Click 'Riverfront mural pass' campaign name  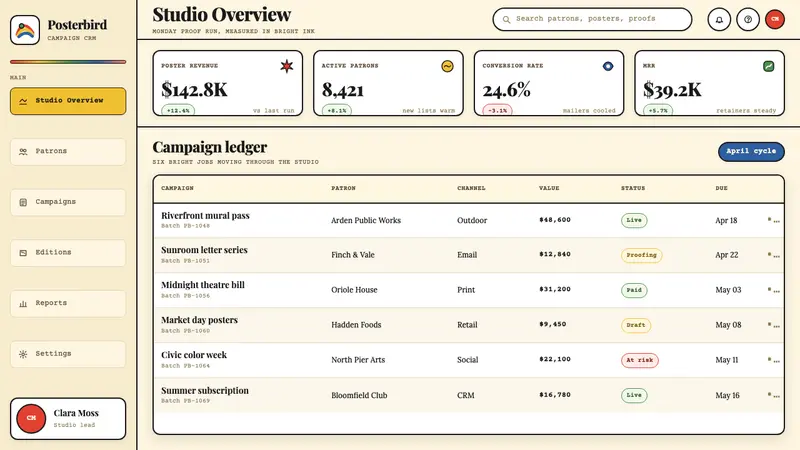(x=205, y=216)
